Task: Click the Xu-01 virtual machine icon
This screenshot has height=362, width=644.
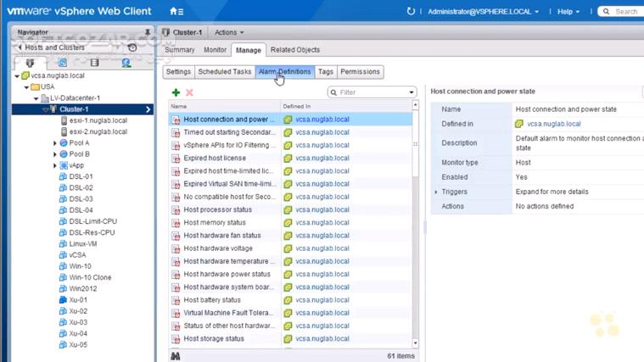Action: (x=63, y=299)
